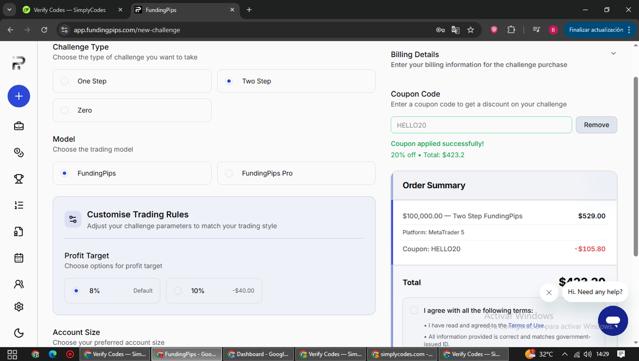This screenshot has width=639, height=361.
Task: Click the 'Platform: MetaTrader 5' line
Action: 433,232
